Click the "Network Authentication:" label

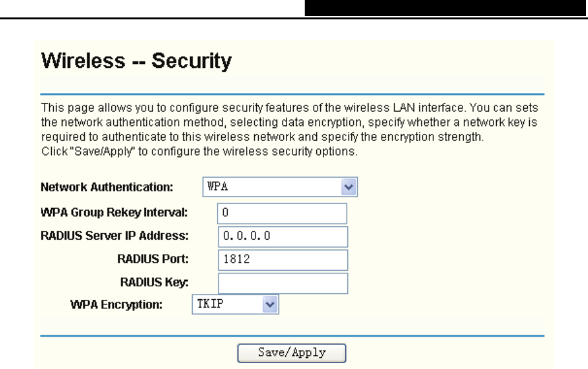107,187
